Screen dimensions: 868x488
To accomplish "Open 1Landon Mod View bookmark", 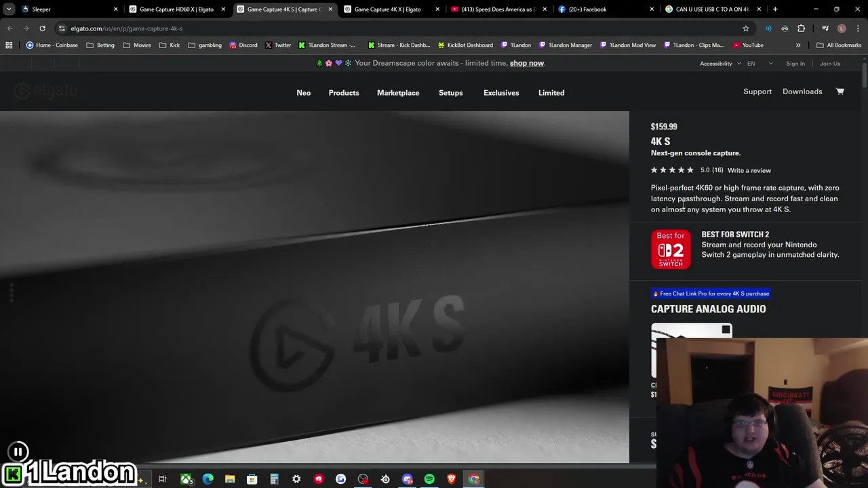I will (x=628, y=45).
